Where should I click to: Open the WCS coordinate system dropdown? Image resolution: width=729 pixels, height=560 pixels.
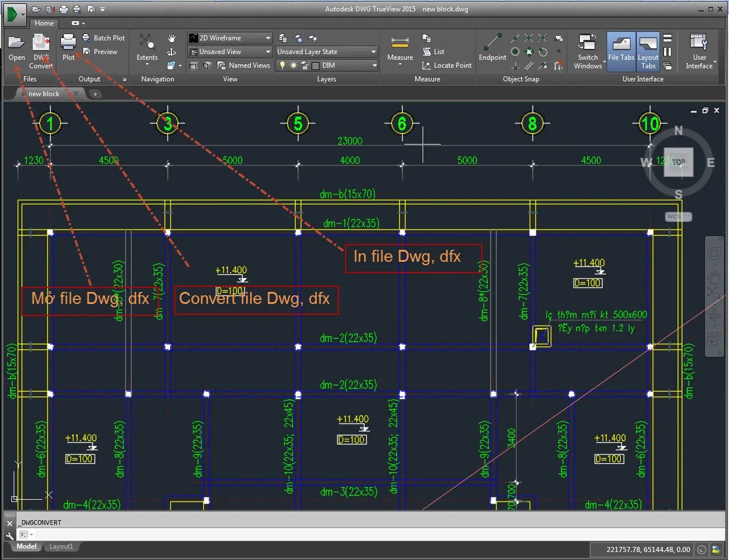[x=678, y=217]
